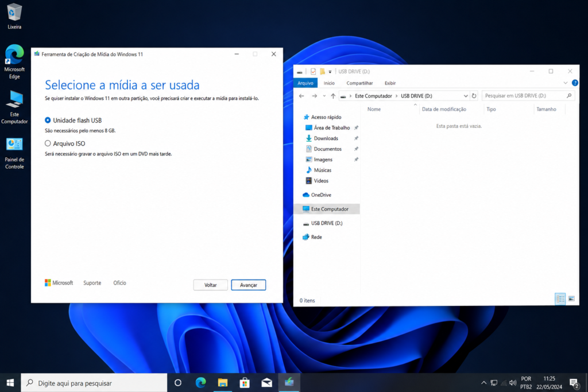Viewport: 588px width, 392px height.
Task: Open Downloads in the navigation pane
Action: click(x=322, y=138)
